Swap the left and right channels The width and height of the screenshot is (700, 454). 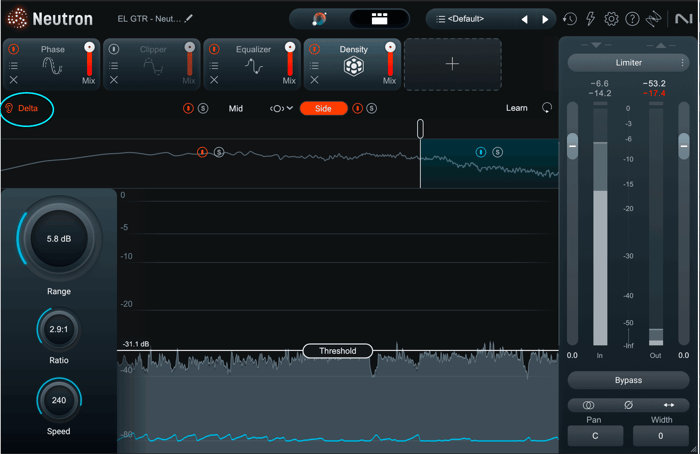click(x=669, y=405)
